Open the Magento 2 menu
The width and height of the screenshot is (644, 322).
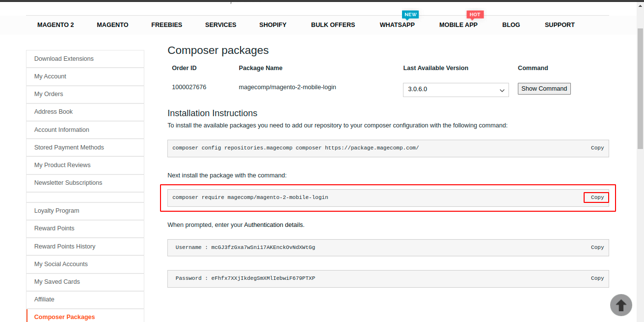(55, 25)
